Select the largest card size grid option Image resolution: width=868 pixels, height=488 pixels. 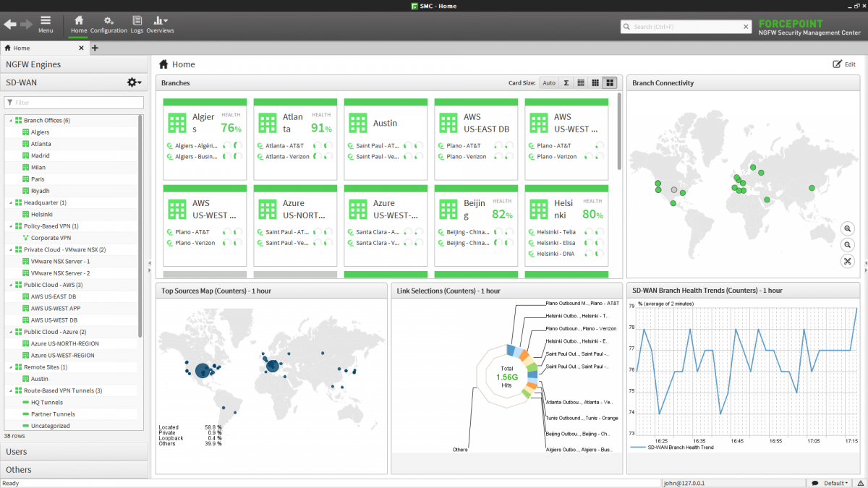click(610, 83)
